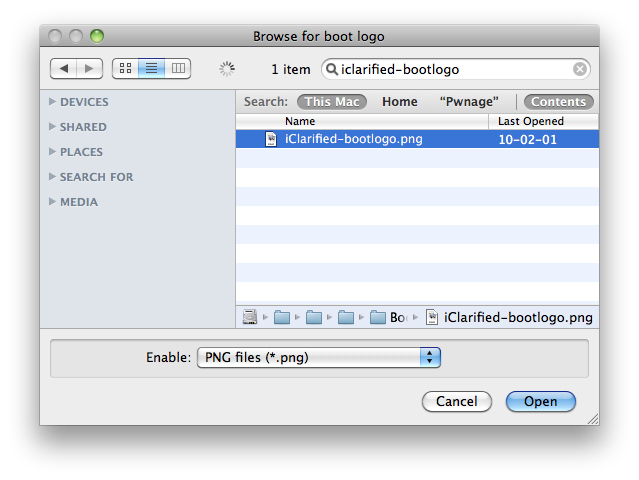This screenshot has height=480, width=639.
Task: Toggle the Contents search filter
Action: [x=558, y=101]
